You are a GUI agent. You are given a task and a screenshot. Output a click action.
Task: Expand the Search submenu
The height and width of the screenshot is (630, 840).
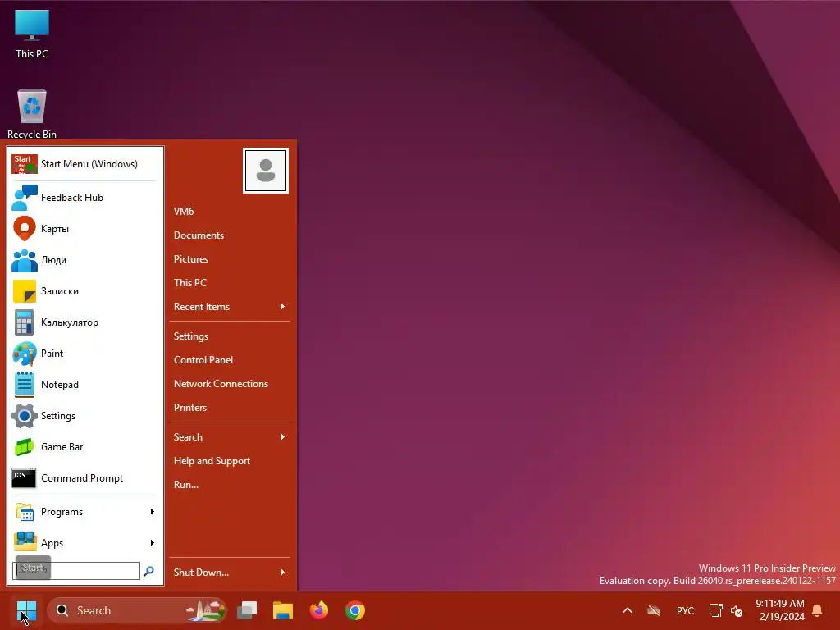230,437
